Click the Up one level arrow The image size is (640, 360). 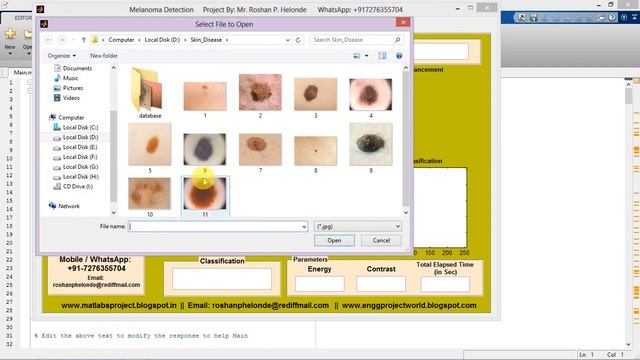click(84, 40)
